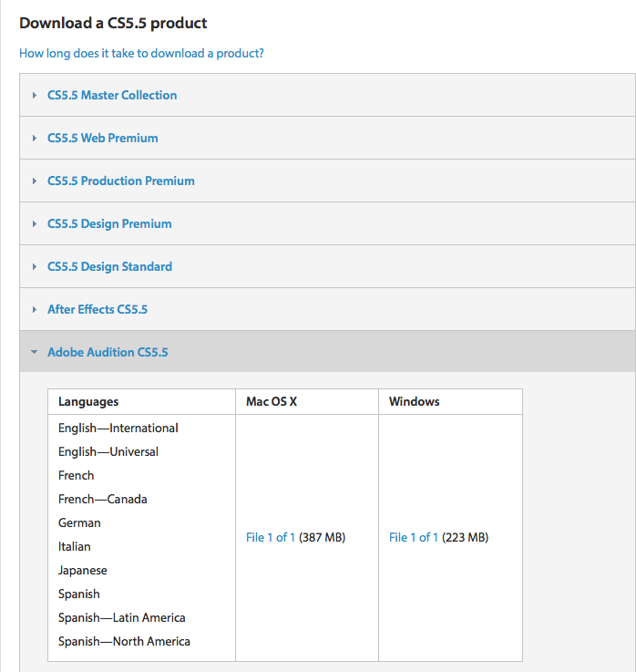Expand the CS5.5 Web Premium arrow
Viewport: 636px width, 672px height.
pos(35,139)
